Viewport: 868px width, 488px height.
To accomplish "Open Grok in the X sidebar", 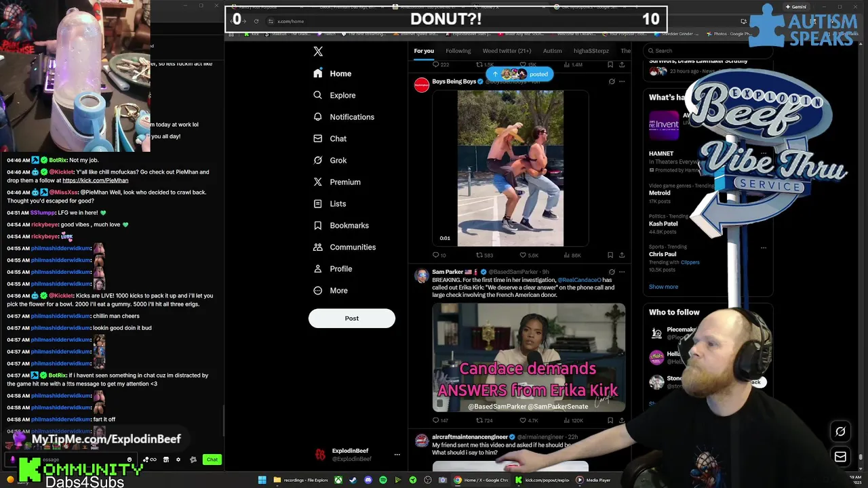I will 330,160.
